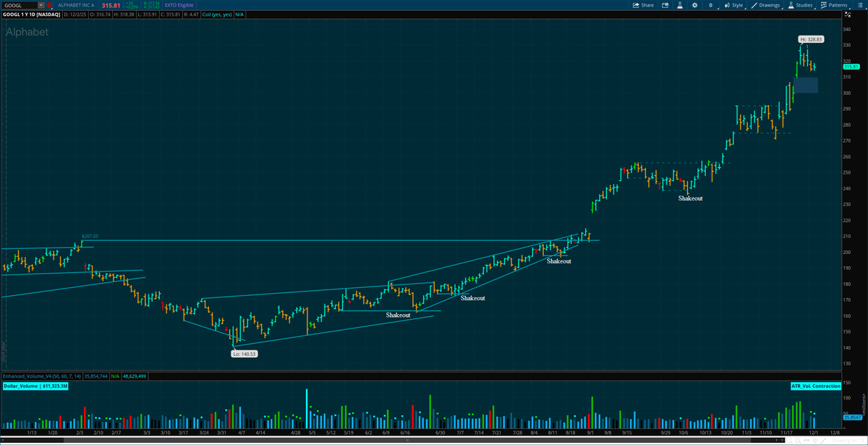Open Patterns via its toolbar icon

point(823,5)
